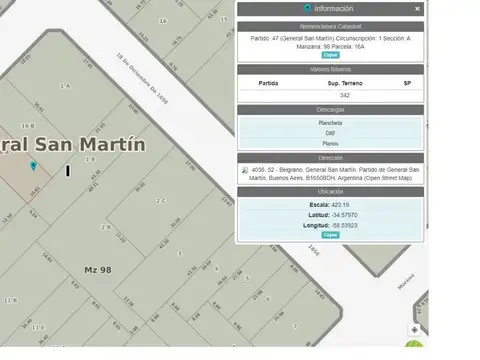Screen dimensions: 480x360
Task: Click the 18 De Diciembre De 1856 street label
Action: [x=142, y=79]
